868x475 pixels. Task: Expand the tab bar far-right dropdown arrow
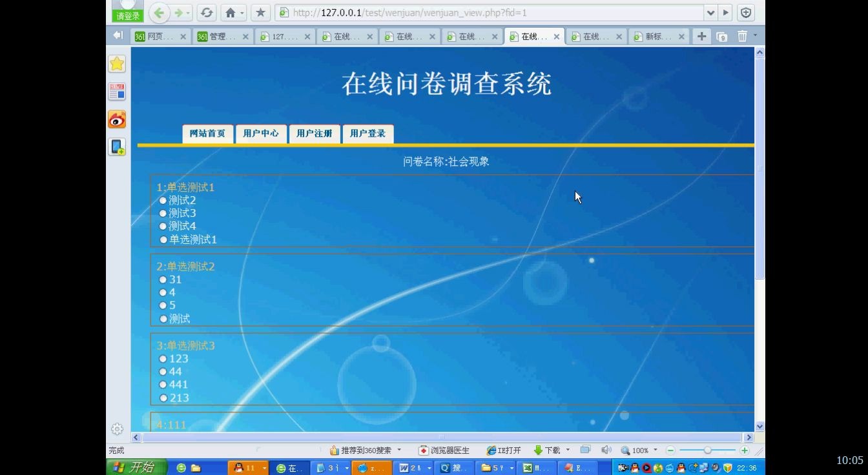coord(756,35)
